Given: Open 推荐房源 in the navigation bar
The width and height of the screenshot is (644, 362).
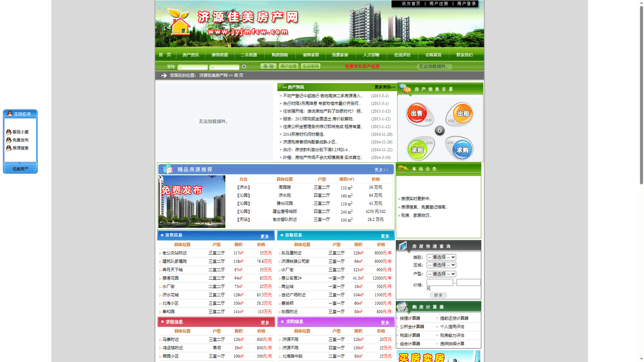Looking at the screenshot, I should [x=220, y=55].
